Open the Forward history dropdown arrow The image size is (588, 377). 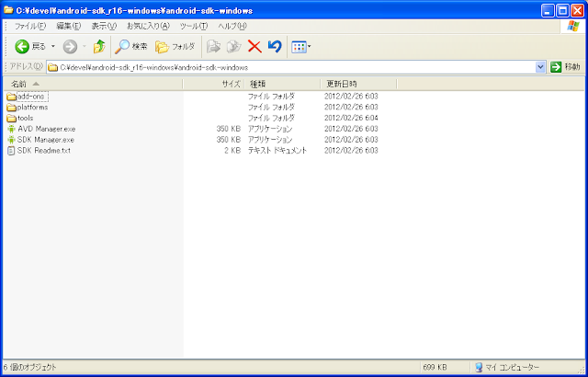pyautogui.click(x=85, y=47)
